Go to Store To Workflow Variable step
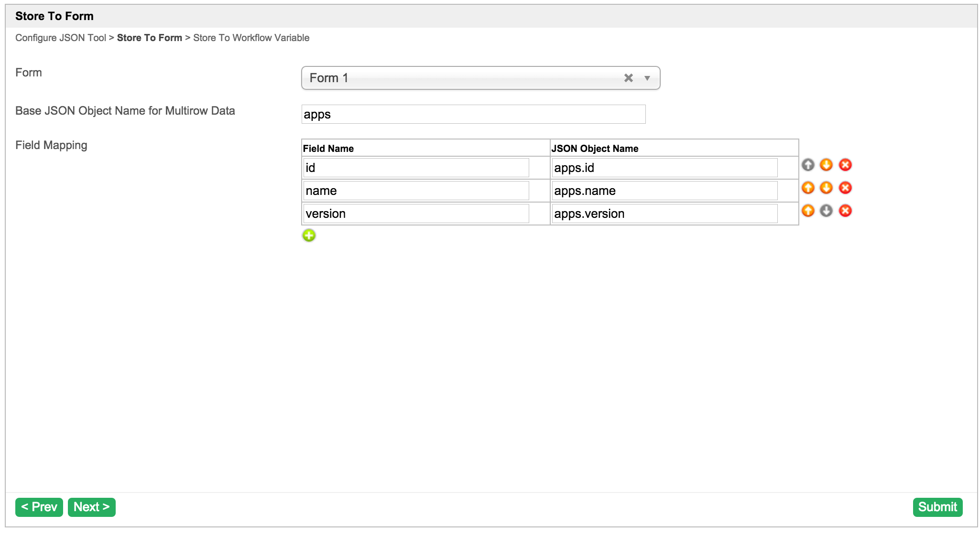 [x=251, y=38]
